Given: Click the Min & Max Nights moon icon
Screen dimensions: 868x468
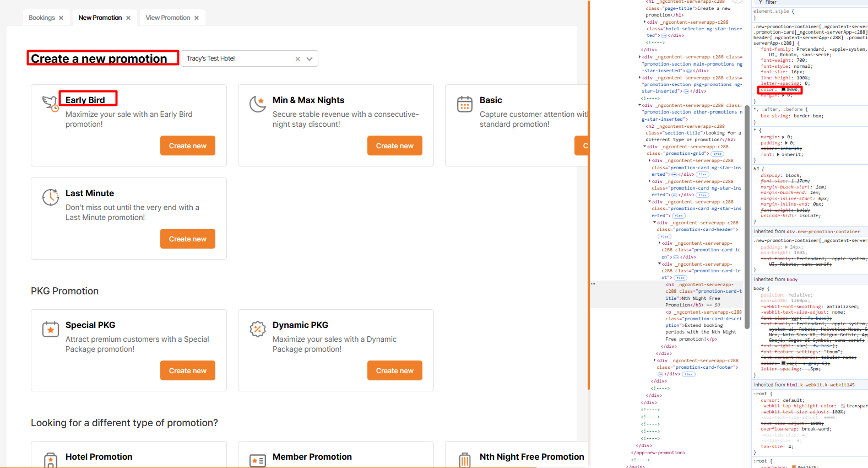Looking at the screenshot, I should (x=257, y=104).
